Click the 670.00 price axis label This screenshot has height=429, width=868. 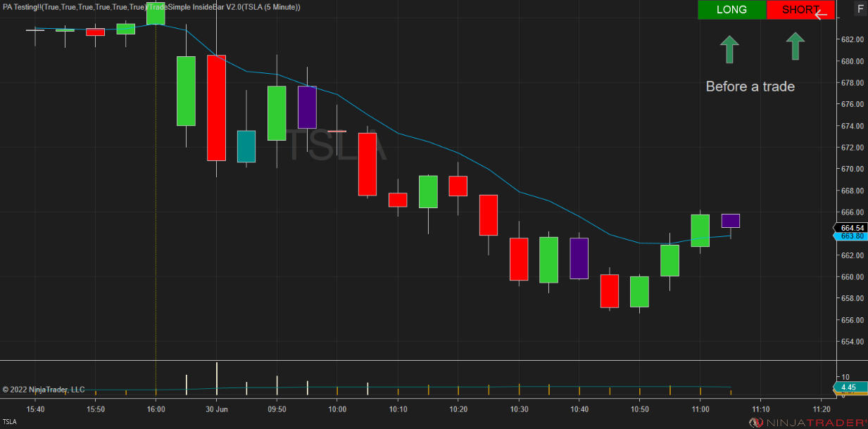[851, 169]
